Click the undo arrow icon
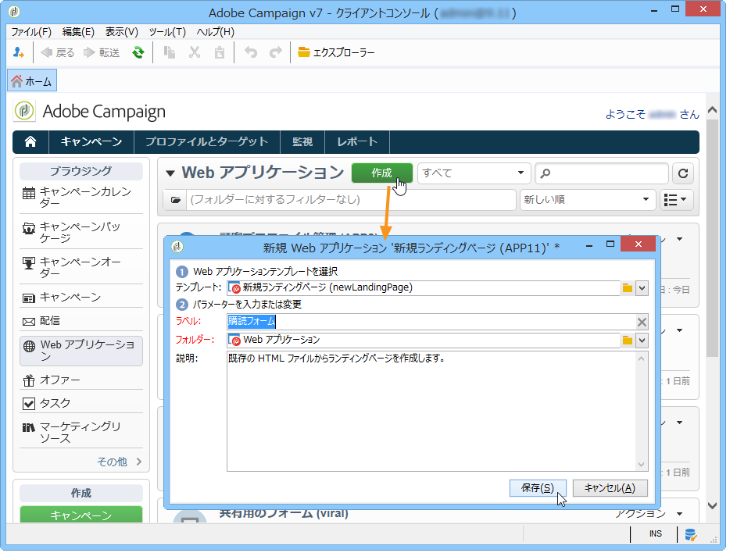 coord(251,52)
